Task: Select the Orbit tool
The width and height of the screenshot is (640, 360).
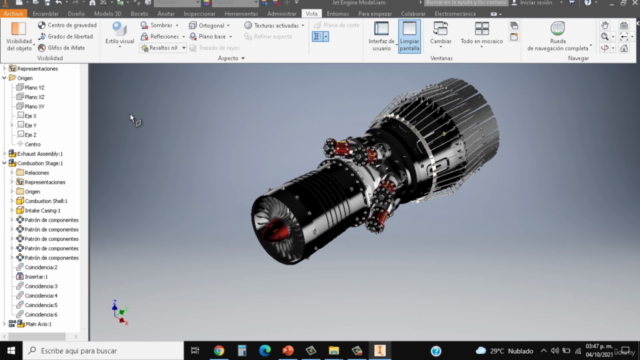Action: tap(604, 48)
